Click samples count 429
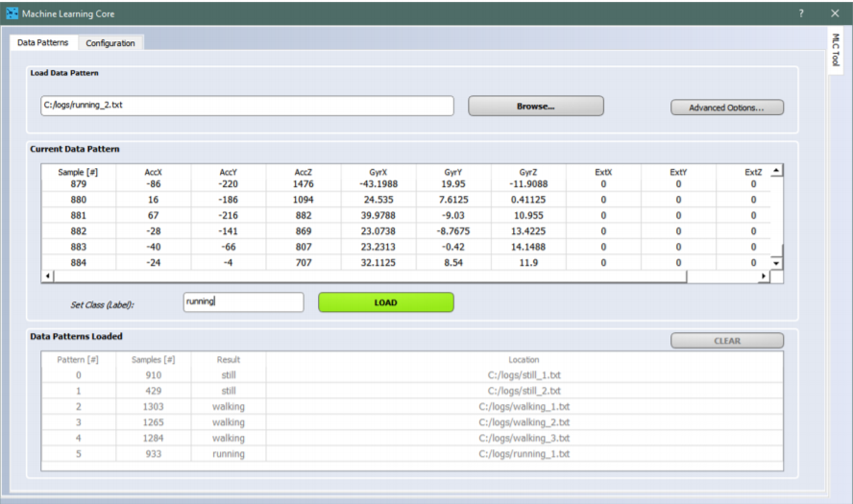The image size is (853, 504). point(154,391)
